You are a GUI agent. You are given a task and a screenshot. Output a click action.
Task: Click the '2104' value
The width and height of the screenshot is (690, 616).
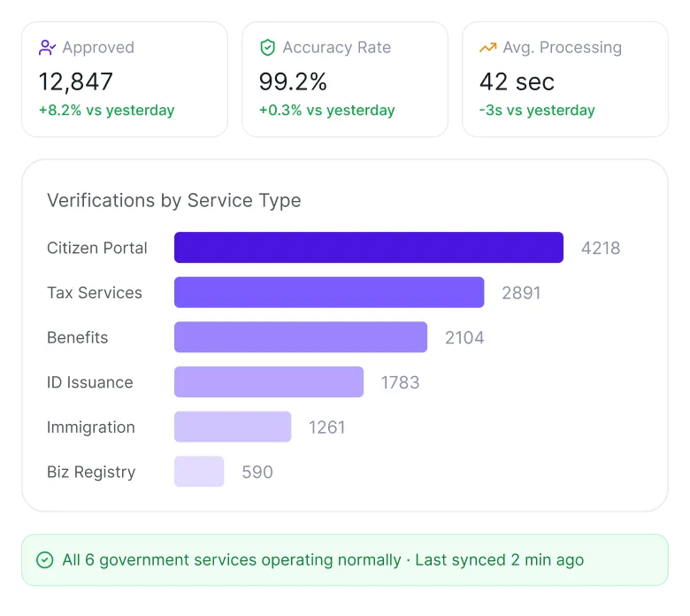coord(464,338)
